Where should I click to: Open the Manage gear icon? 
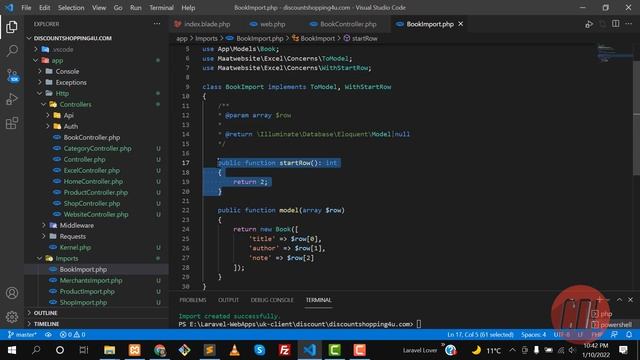pos(12,317)
